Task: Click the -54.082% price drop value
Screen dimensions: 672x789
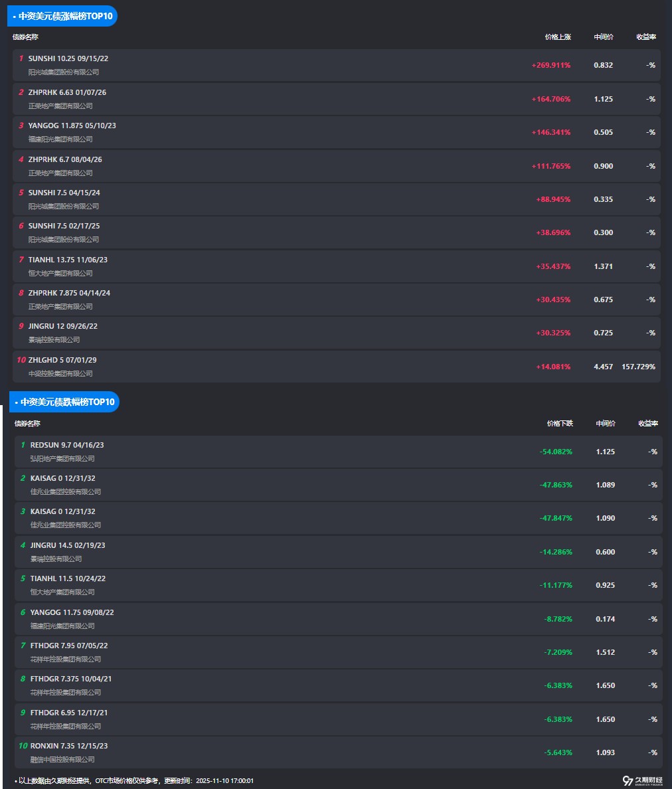Action: click(x=556, y=452)
